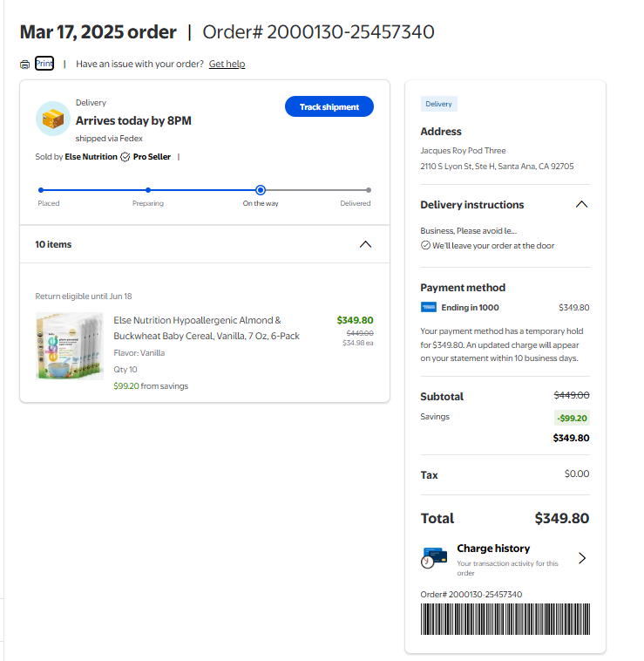Click the checkmark icon beside leave-at-door note
The height and width of the screenshot is (661, 644).
click(x=425, y=246)
